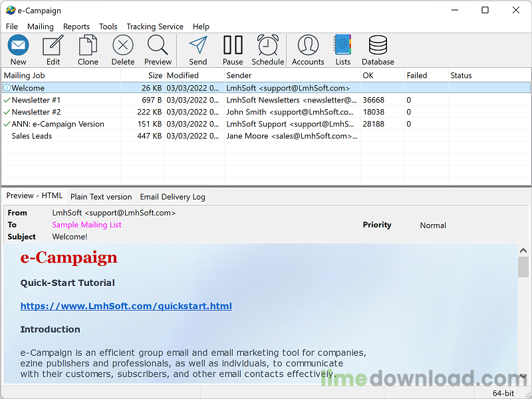Switch to the Plain Text version tab

click(101, 197)
